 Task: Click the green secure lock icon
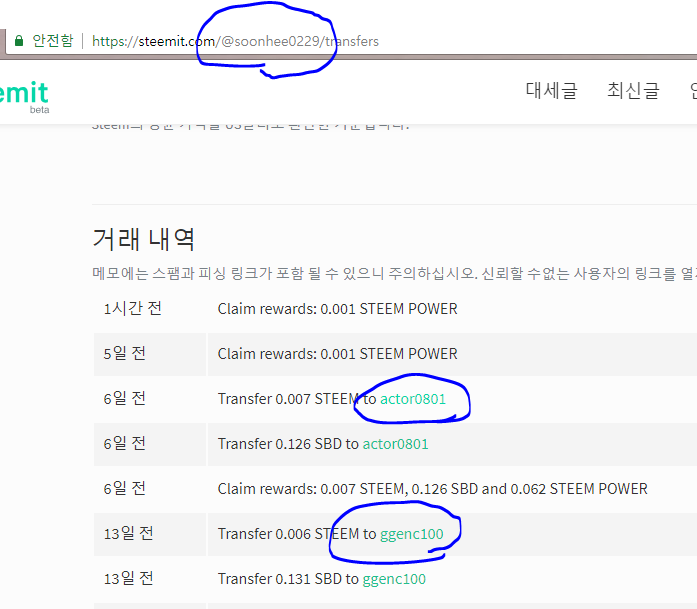pyautogui.click(x=19, y=41)
